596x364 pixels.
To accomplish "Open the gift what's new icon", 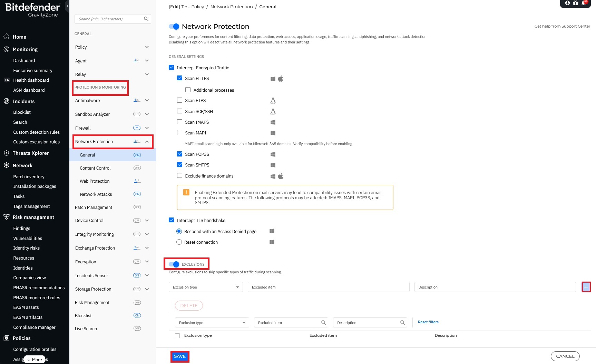I will [575, 3].
